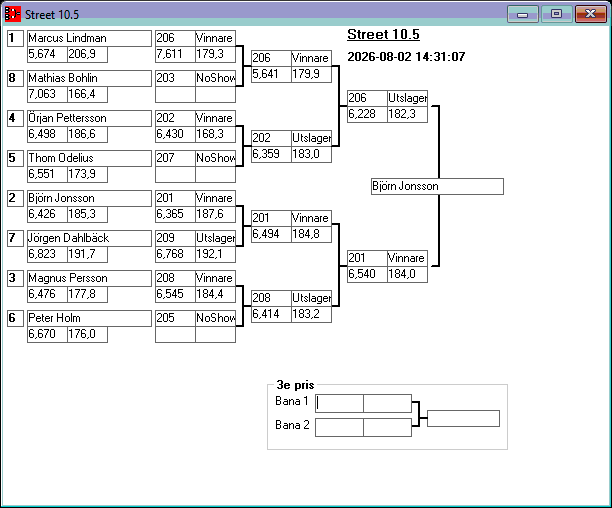
Task: Click the Bana 2 first input field
Action: (339, 428)
